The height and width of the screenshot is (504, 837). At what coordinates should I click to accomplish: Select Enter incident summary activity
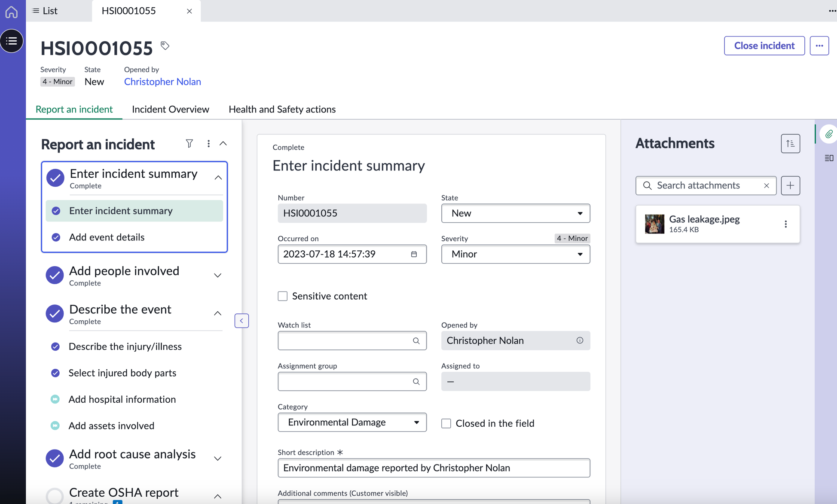tap(134, 211)
